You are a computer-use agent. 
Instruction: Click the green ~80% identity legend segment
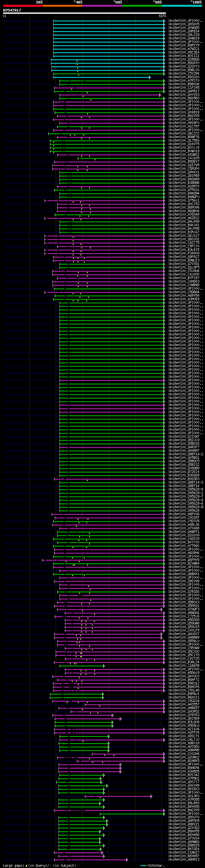[142, 6]
